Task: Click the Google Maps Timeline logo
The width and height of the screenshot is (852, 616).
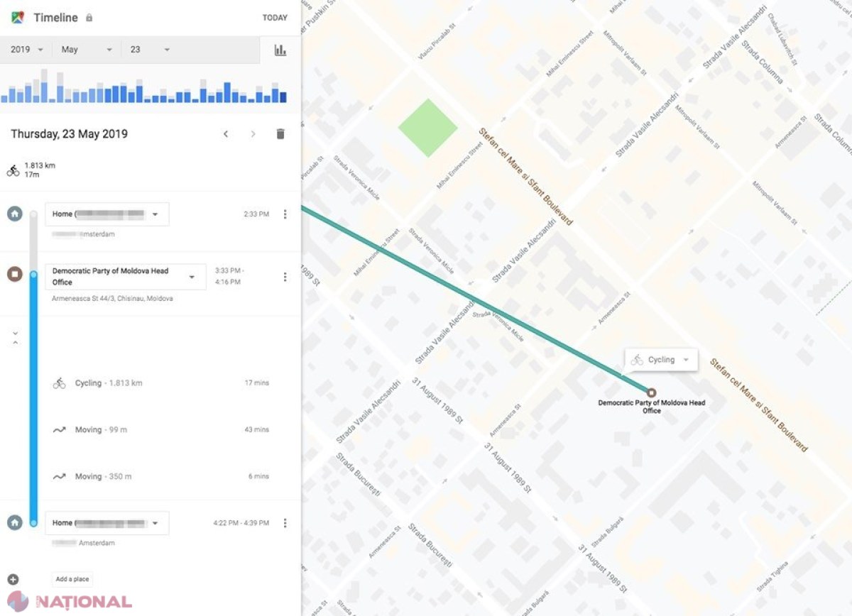Action: 18,17
